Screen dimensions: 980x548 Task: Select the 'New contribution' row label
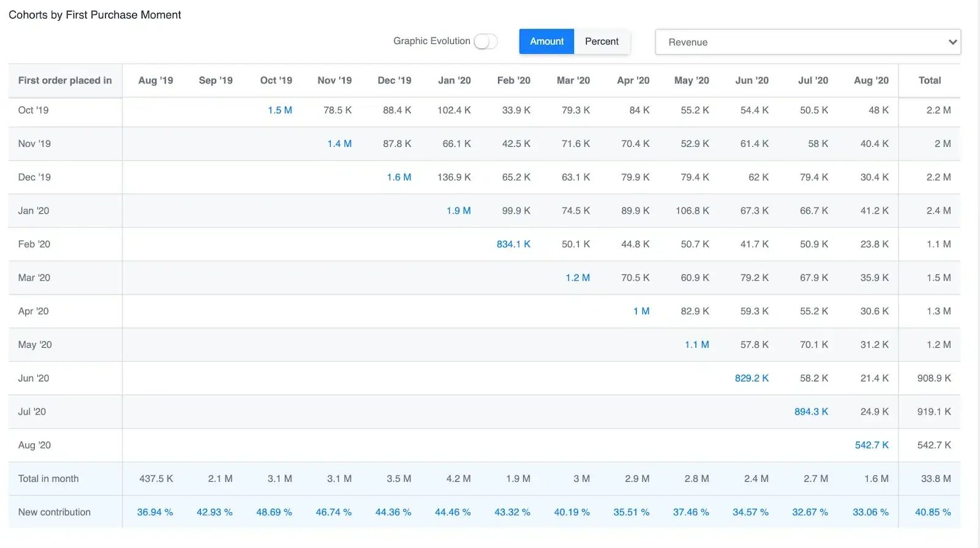54,512
